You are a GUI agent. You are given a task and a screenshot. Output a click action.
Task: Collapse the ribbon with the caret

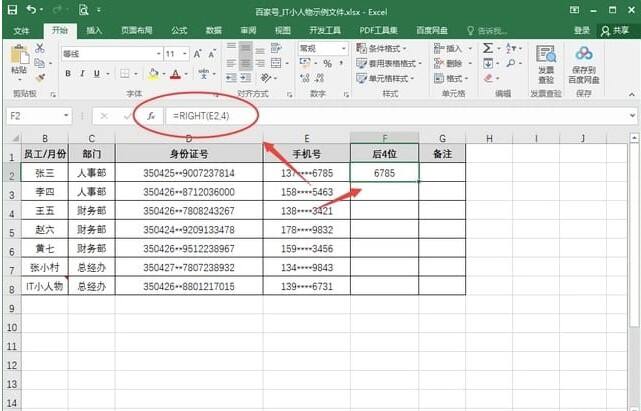pos(632,94)
